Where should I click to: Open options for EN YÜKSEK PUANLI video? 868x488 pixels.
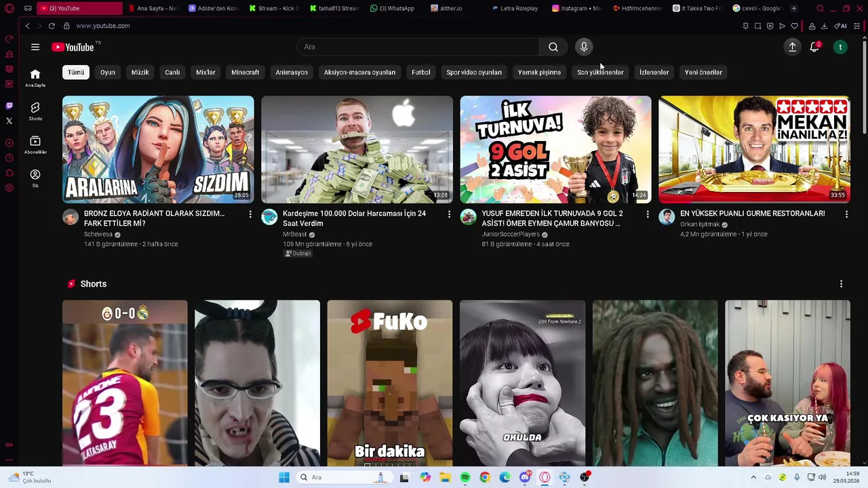[x=846, y=214]
